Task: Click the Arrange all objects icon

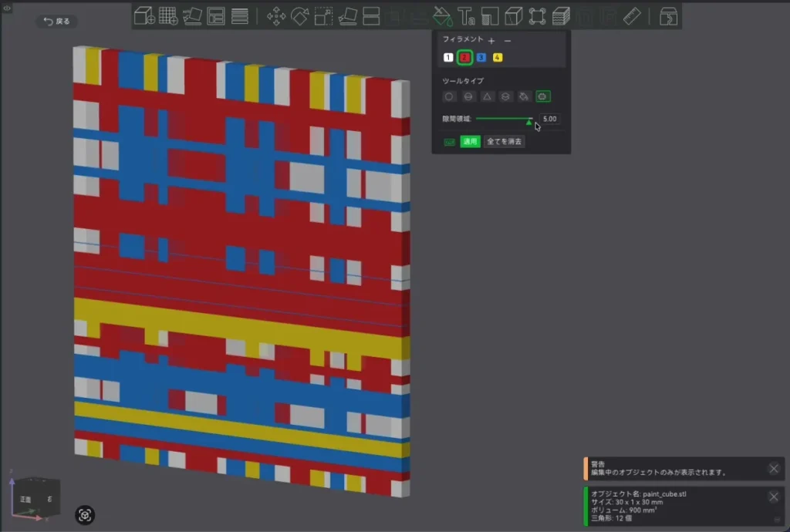Action: pyautogui.click(x=216, y=16)
